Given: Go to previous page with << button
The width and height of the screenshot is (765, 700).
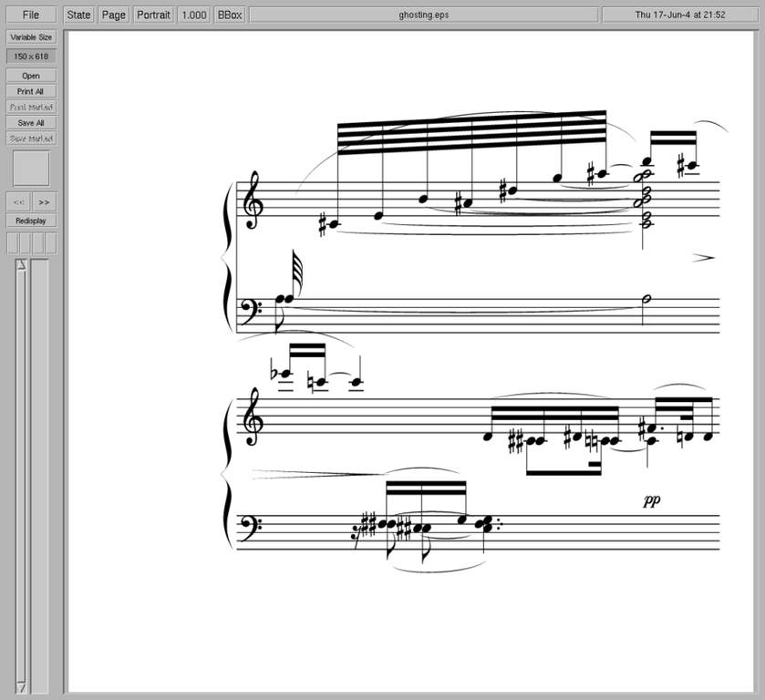Looking at the screenshot, I should click(x=19, y=202).
